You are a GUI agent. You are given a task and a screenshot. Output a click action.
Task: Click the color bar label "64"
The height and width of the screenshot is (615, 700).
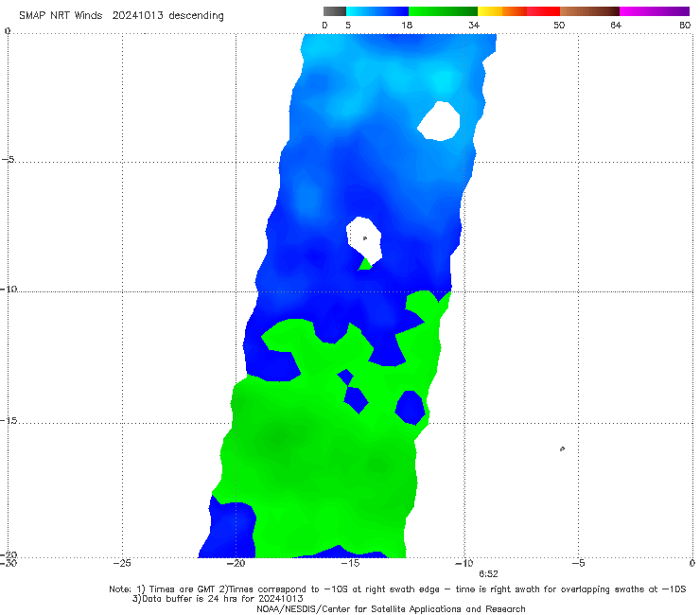[x=616, y=25]
